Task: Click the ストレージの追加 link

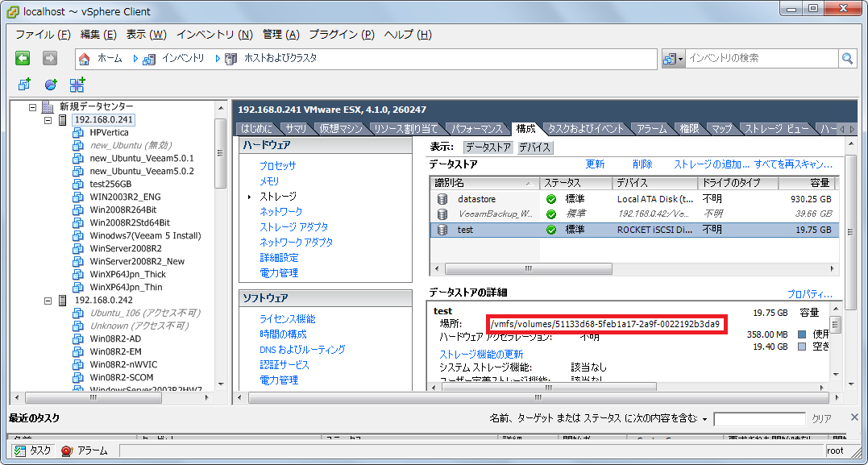Action: click(x=712, y=164)
